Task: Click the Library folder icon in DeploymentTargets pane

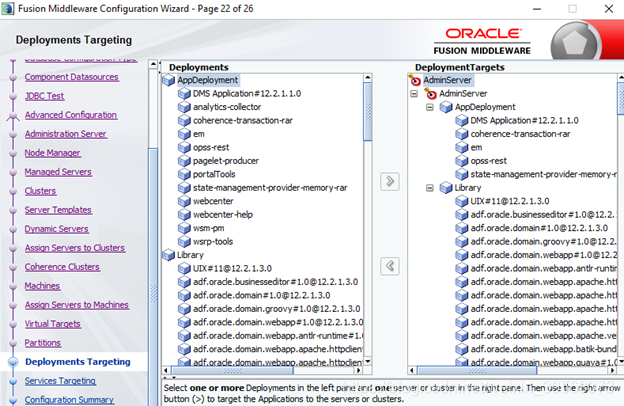Action: click(446, 188)
